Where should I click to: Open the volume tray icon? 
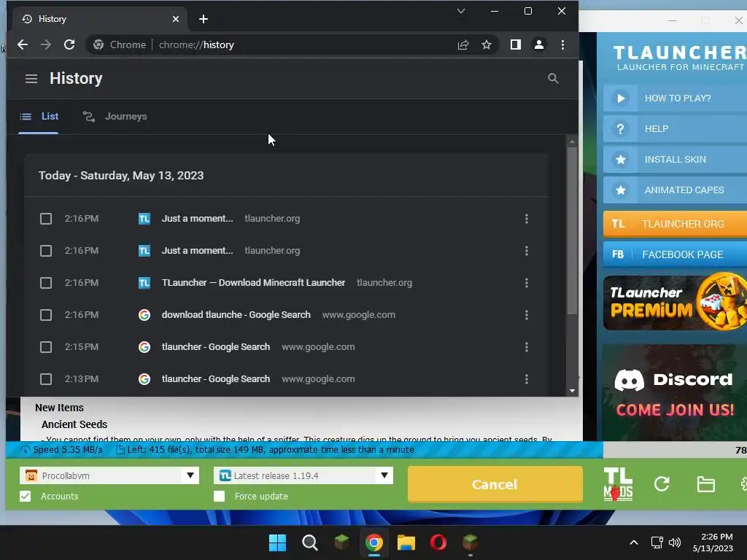[674, 542]
